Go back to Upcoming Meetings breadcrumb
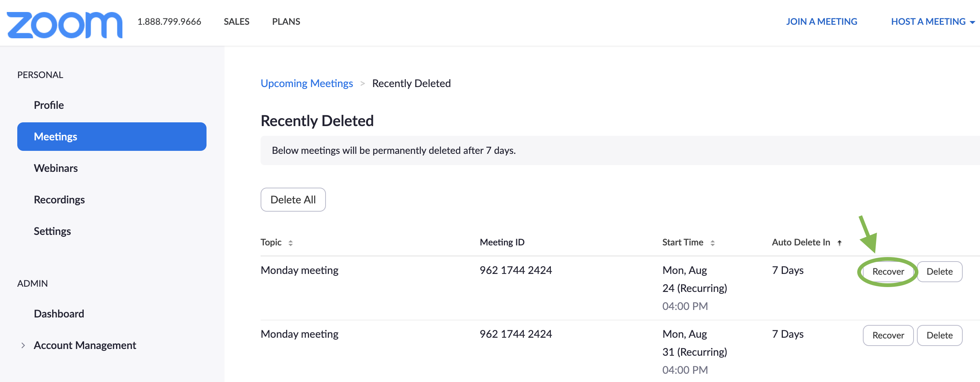This screenshot has height=382, width=980. (307, 83)
